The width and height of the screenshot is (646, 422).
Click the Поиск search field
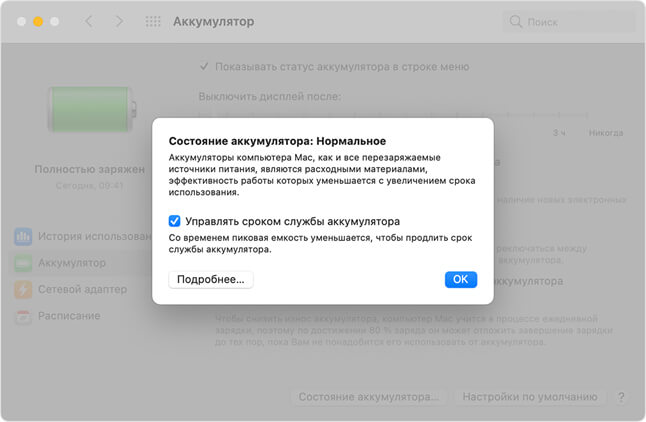(569, 21)
